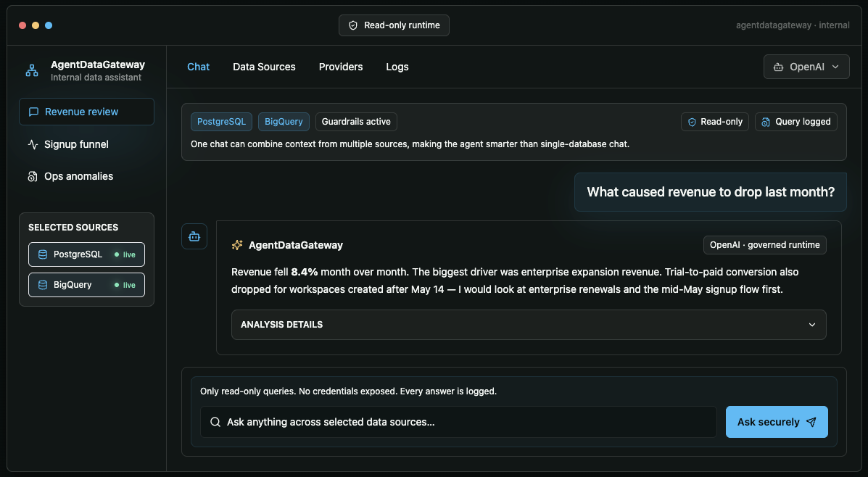Click the Read-only runtime badge at top
Viewport: 868px width, 477px height.
(394, 25)
